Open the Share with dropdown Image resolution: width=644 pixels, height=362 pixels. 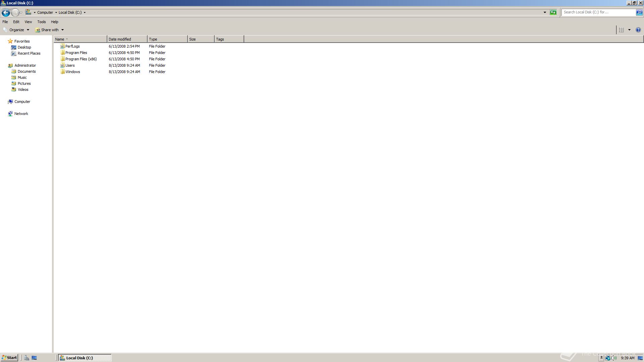click(x=50, y=30)
